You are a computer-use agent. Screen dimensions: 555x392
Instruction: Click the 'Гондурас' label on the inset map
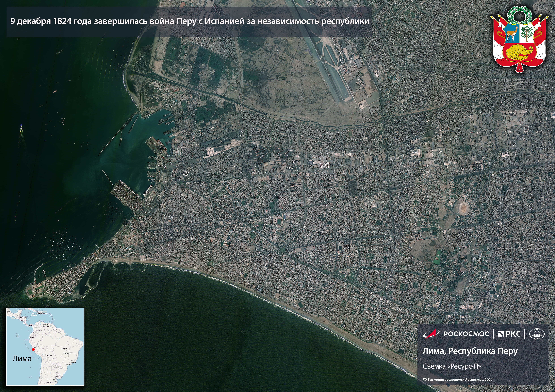(x=23, y=318)
